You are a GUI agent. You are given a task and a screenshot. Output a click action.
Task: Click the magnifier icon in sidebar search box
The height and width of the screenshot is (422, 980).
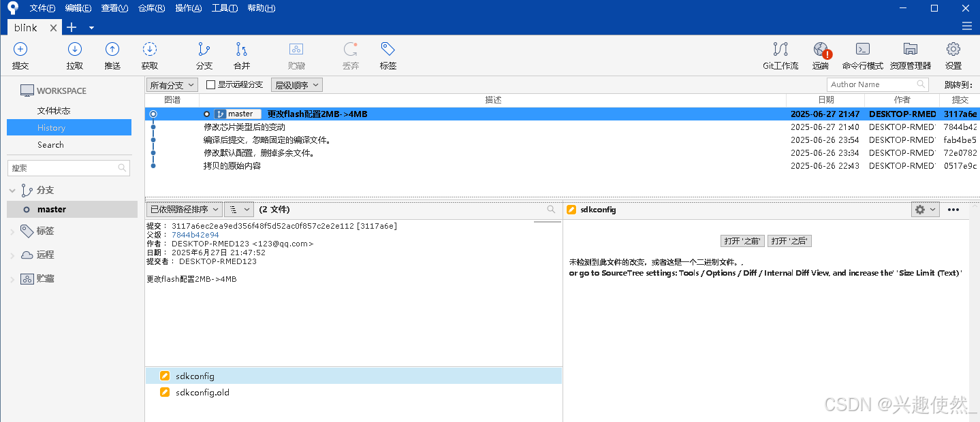coord(123,167)
